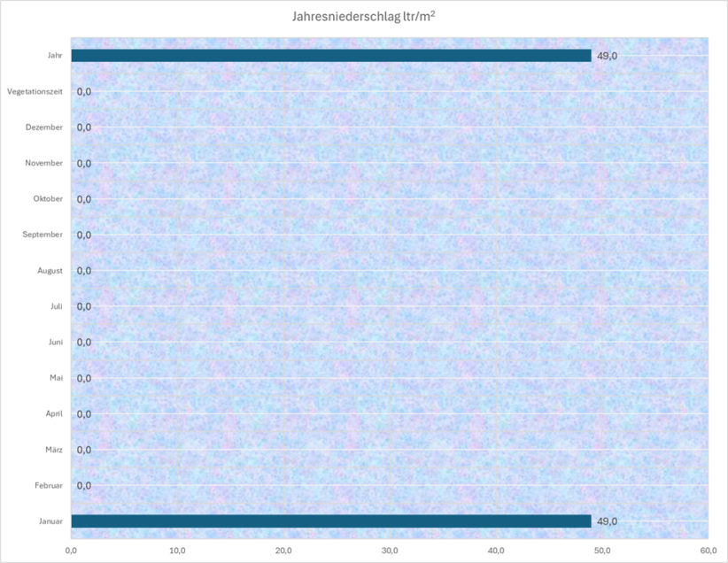Click the chart title Jahresniederschlag ltr/m²
This screenshot has height=563, width=728.
363,16
